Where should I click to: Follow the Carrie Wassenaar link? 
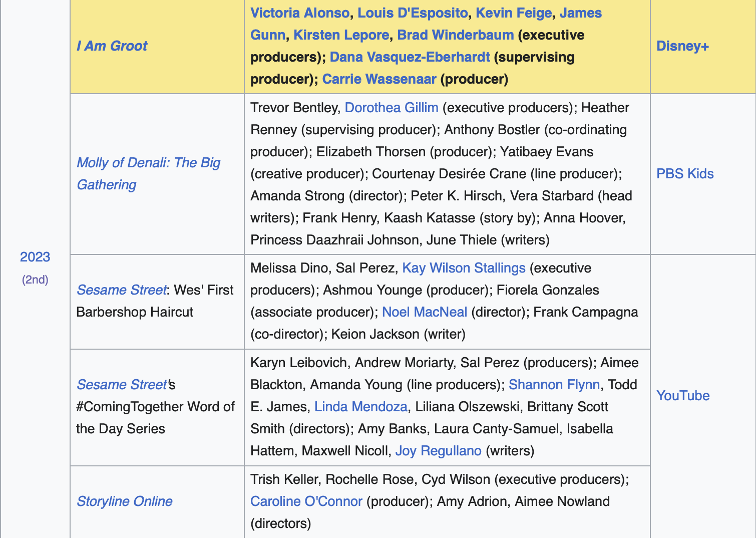[x=379, y=79]
